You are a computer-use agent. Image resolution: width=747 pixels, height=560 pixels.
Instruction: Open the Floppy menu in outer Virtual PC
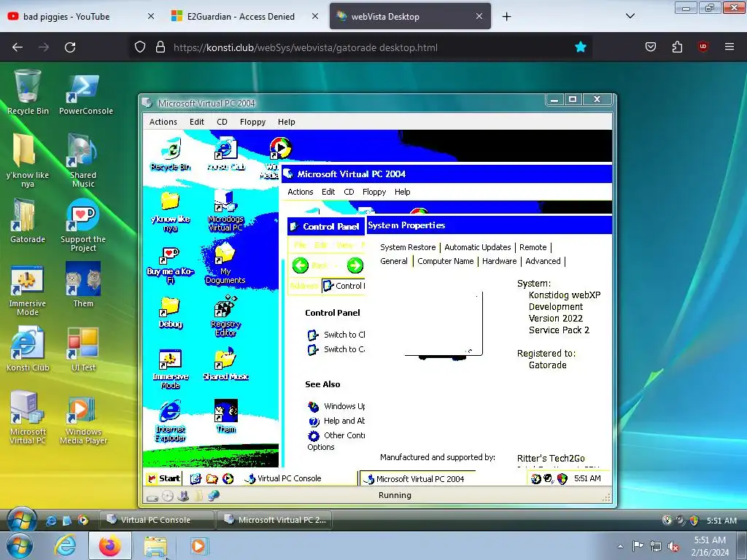(252, 122)
